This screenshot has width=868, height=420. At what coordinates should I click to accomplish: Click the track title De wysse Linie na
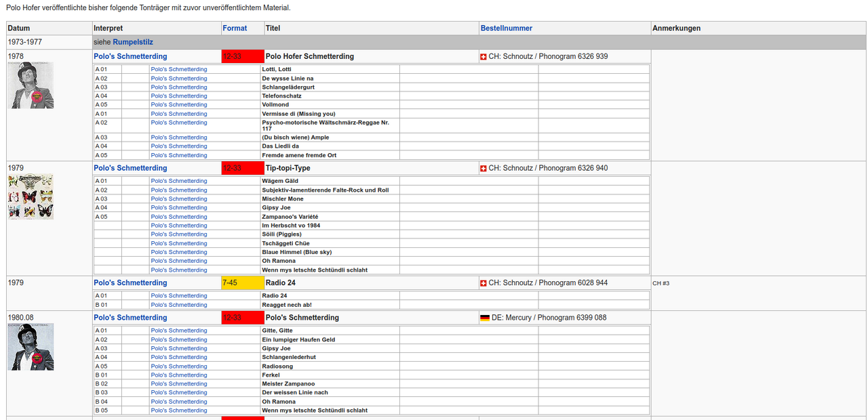pyautogui.click(x=288, y=79)
